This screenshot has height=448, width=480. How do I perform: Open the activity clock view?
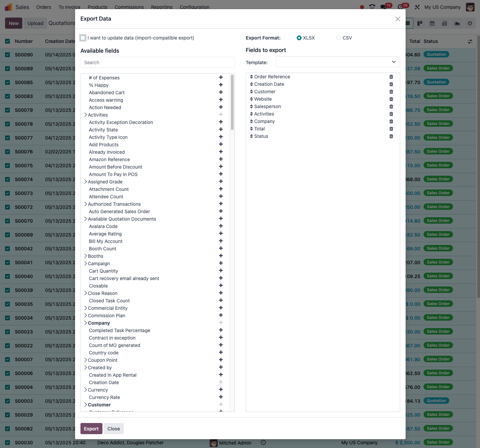point(470,23)
